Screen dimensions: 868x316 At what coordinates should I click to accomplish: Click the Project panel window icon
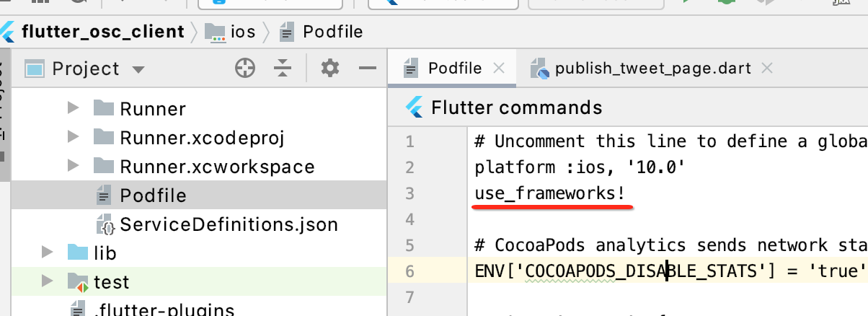click(35, 69)
